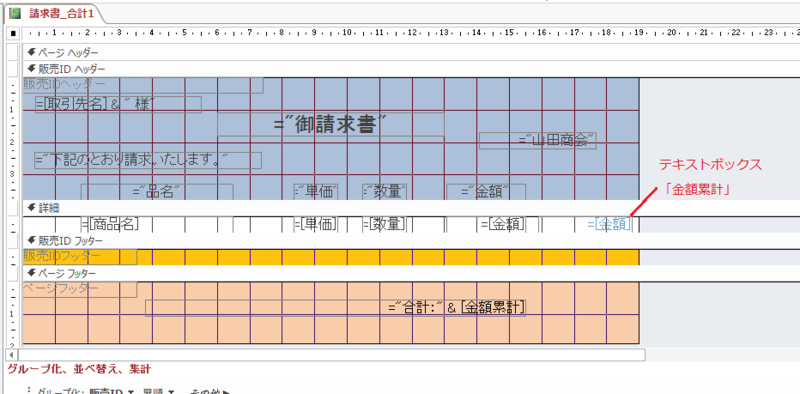The image size is (800, 394).
Task: Click the グループ化、並べ替え、集計 pane title
Action: tap(79, 369)
